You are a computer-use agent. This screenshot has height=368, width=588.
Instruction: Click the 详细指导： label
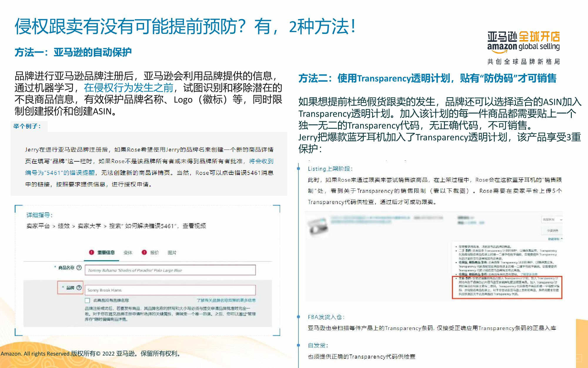coord(40,215)
